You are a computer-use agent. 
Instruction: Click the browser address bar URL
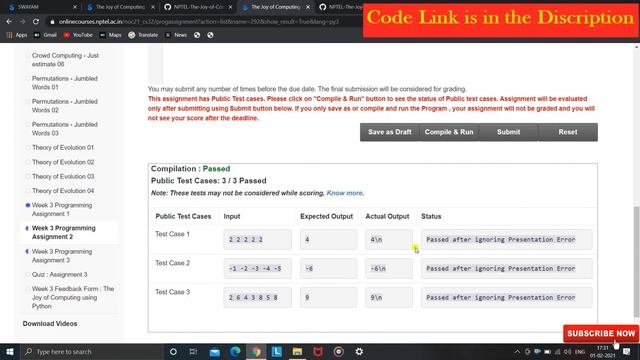point(199,22)
